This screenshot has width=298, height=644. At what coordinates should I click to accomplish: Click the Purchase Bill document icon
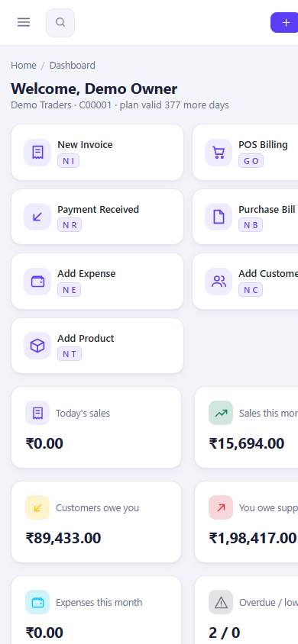click(x=219, y=217)
